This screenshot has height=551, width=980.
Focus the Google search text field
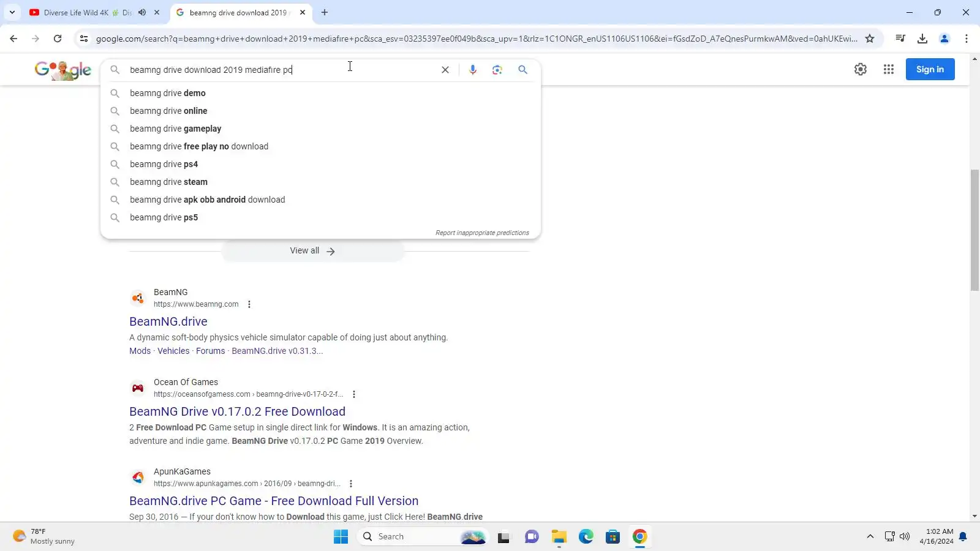click(x=282, y=70)
